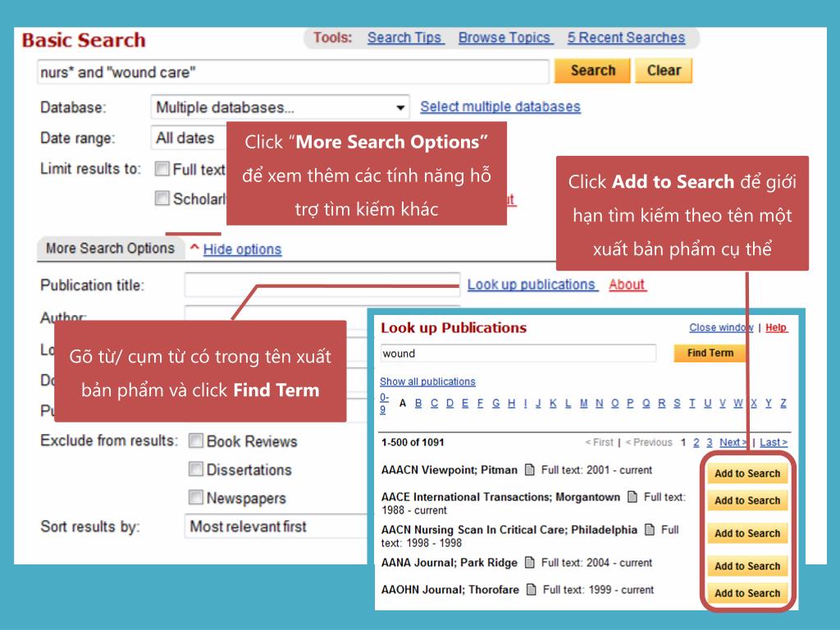Image resolution: width=840 pixels, height=630 pixels.
Task: Select the AANA Journal; Park Ridge title
Action: pos(450,563)
